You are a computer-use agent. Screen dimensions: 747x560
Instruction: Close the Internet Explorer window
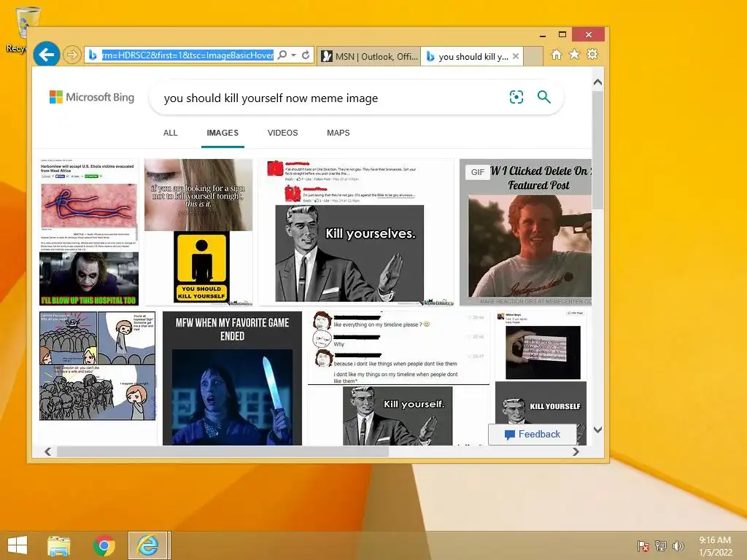pyautogui.click(x=589, y=34)
